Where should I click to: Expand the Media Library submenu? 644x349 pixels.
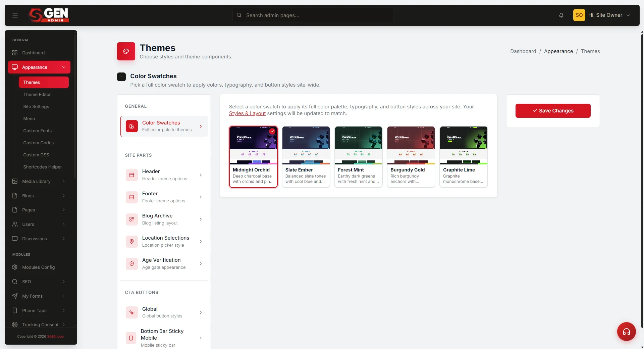[x=64, y=181]
